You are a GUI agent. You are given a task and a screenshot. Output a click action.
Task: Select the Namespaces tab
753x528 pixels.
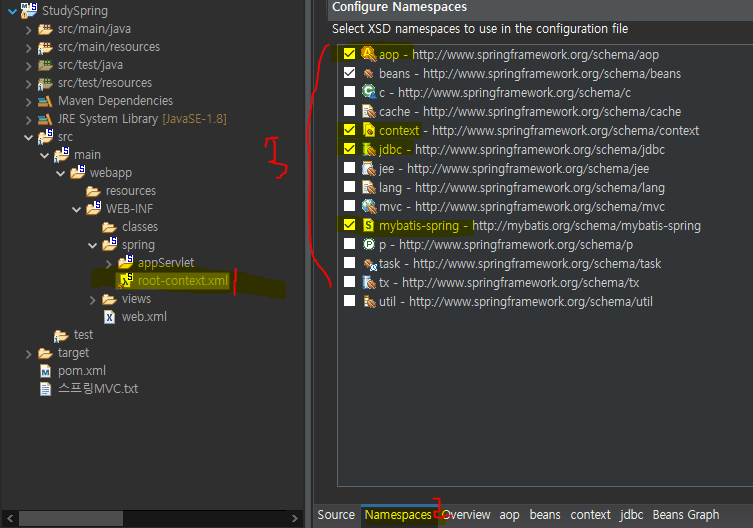pyautogui.click(x=398, y=515)
